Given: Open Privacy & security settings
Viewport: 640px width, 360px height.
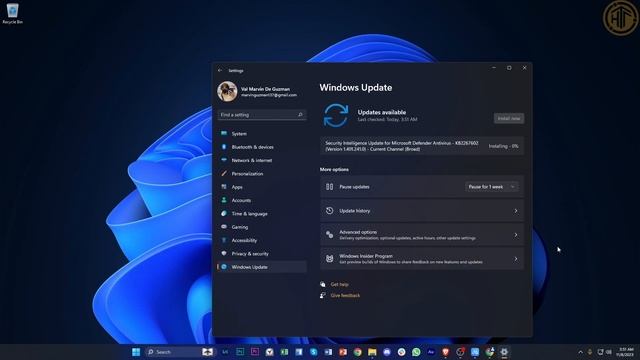Looking at the screenshot, I should (x=262, y=253).
